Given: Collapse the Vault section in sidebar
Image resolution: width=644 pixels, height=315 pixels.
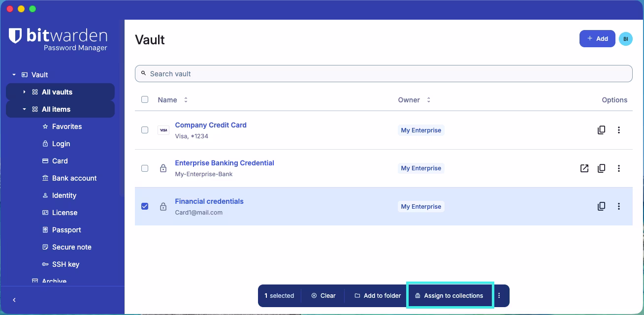Looking at the screenshot, I should point(14,75).
